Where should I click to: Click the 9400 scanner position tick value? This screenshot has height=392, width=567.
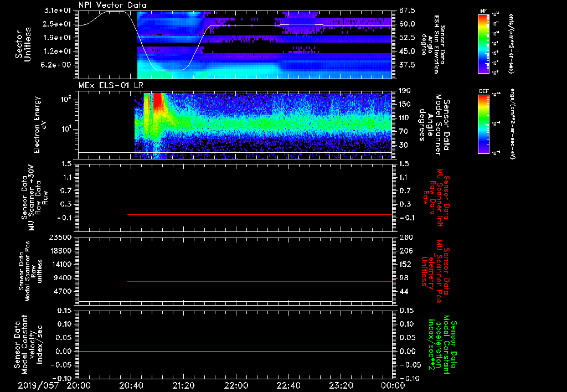click(x=63, y=278)
